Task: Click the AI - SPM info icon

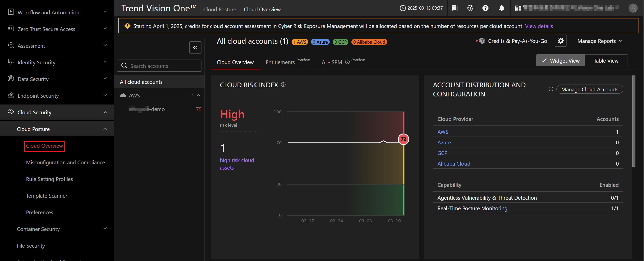Action: tap(347, 62)
